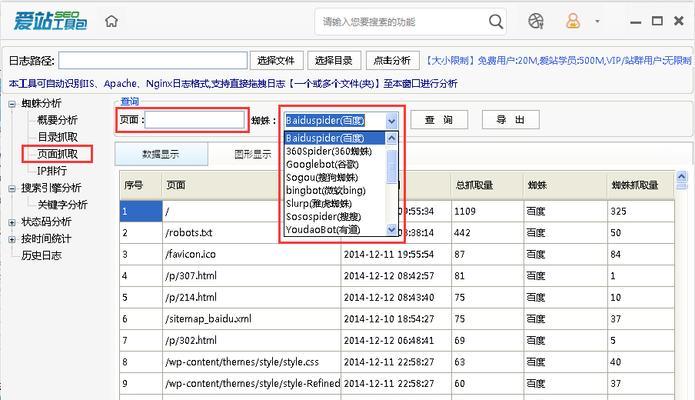Click the 点击分析 button
The image size is (695, 400).
point(392,60)
